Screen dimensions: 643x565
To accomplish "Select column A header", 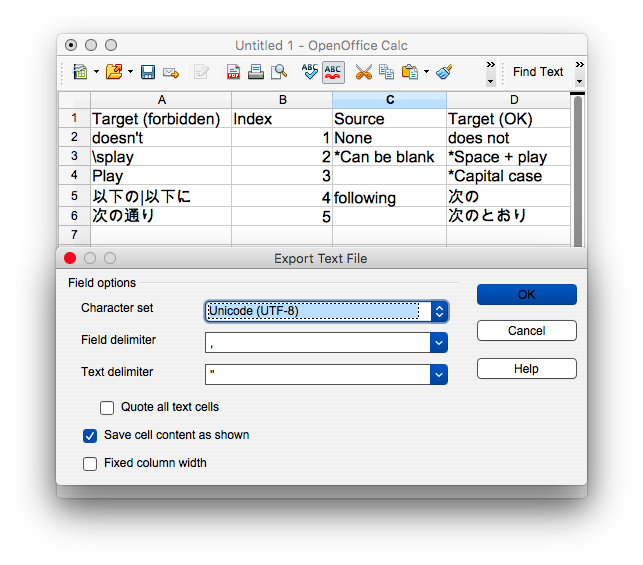I will pos(161,100).
